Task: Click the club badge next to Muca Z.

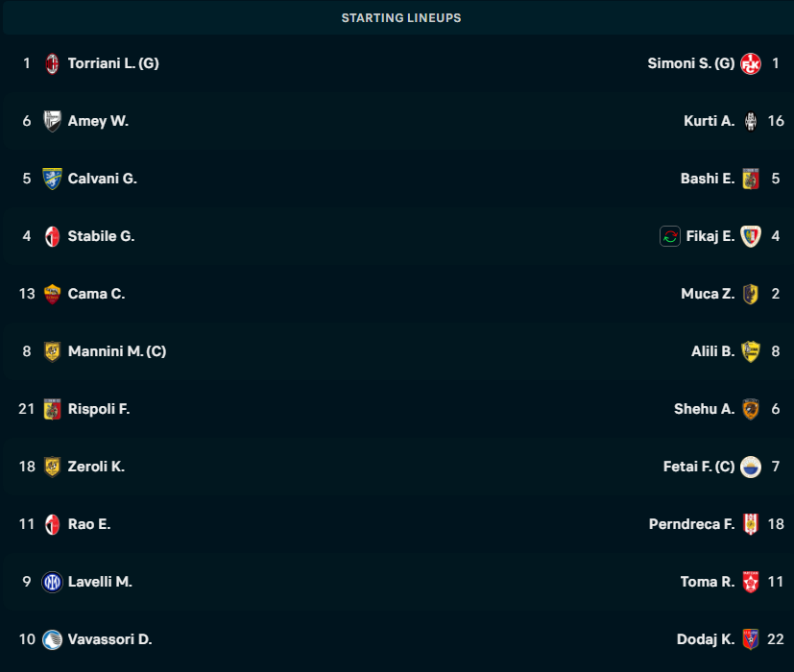Action: pyautogui.click(x=751, y=294)
